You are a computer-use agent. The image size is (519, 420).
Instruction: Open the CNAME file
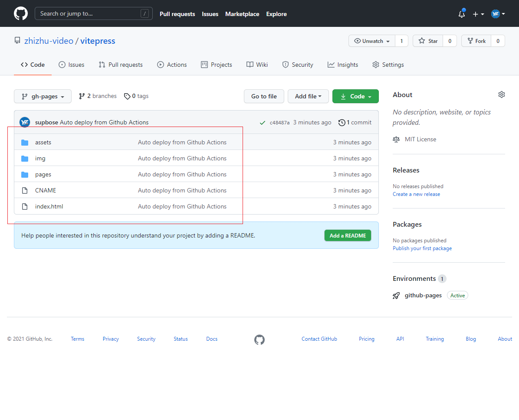point(45,190)
